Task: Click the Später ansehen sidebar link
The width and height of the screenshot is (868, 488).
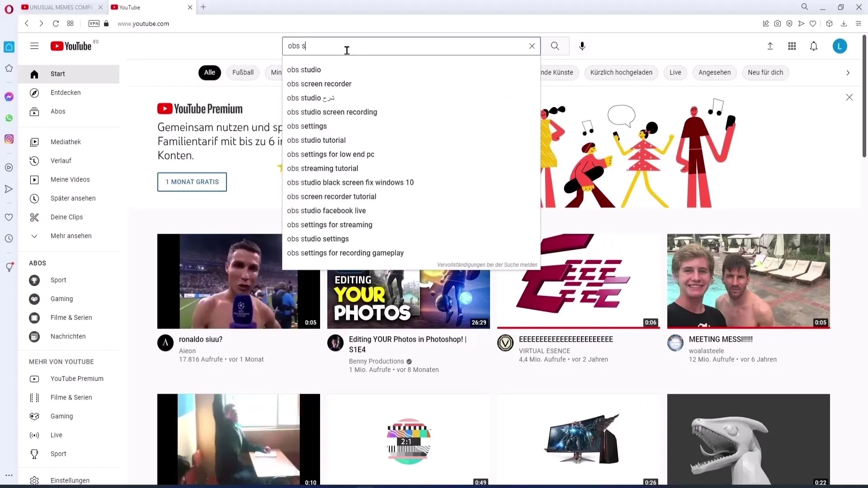Action: pyautogui.click(x=73, y=198)
